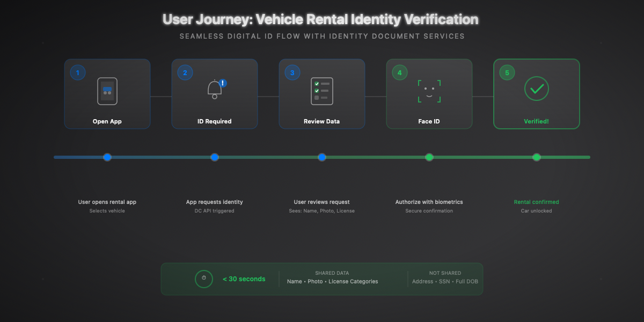The image size is (644, 322).
Task: Click the blue step badge numbered 1
Action: [x=77, y=72]
